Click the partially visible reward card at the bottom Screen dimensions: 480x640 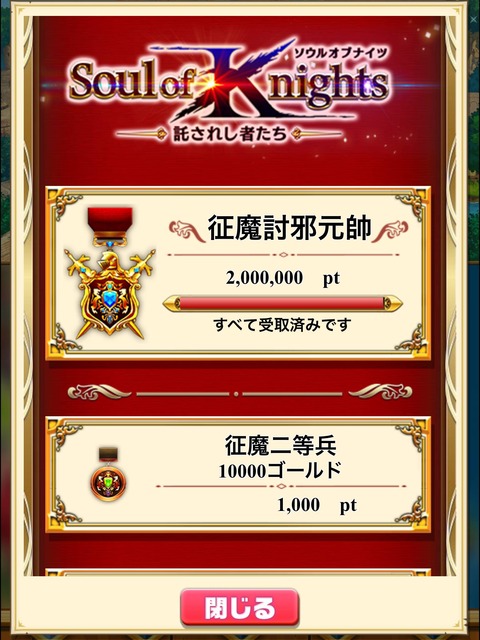tap(238, 572)
